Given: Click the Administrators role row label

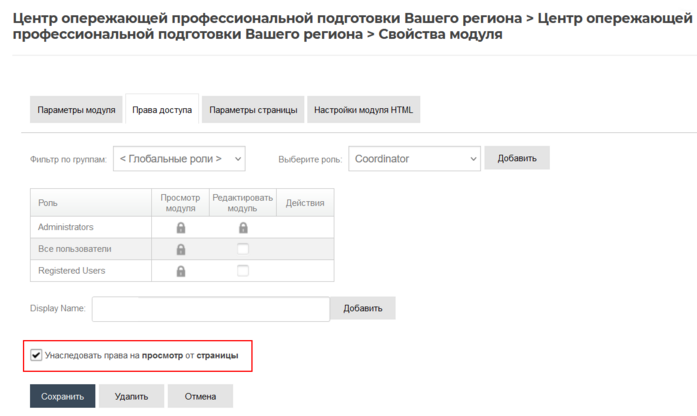Looking at the screenshot, I should click(66, 228).
